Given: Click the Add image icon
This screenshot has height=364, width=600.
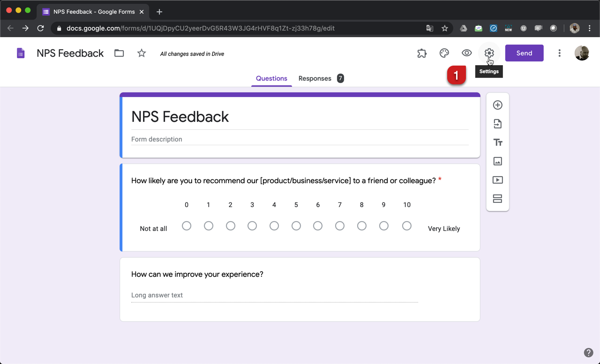Looking at the screenshot, I should point(497,161).
